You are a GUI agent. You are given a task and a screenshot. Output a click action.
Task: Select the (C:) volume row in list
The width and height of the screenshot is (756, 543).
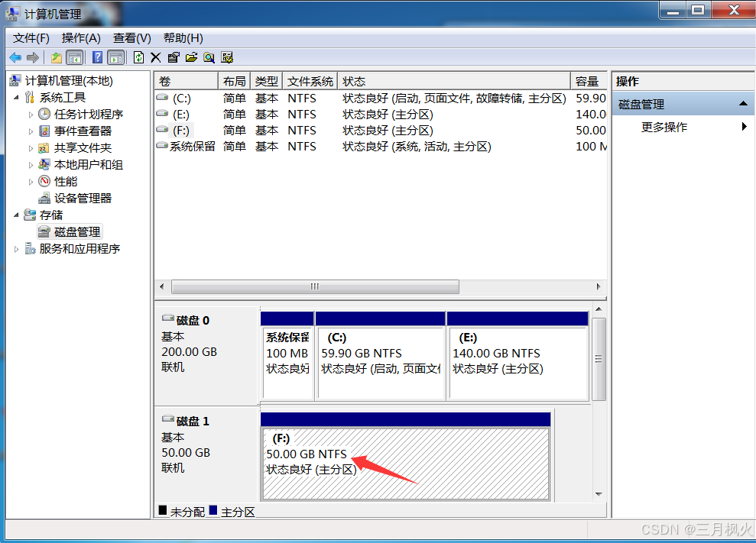(x=381, y=99)
